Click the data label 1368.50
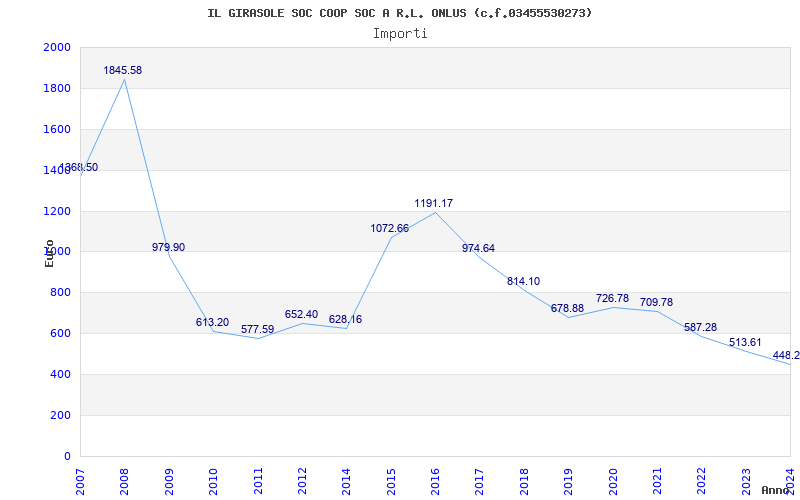This screenshot has height=500, width=800. point(79,167)
